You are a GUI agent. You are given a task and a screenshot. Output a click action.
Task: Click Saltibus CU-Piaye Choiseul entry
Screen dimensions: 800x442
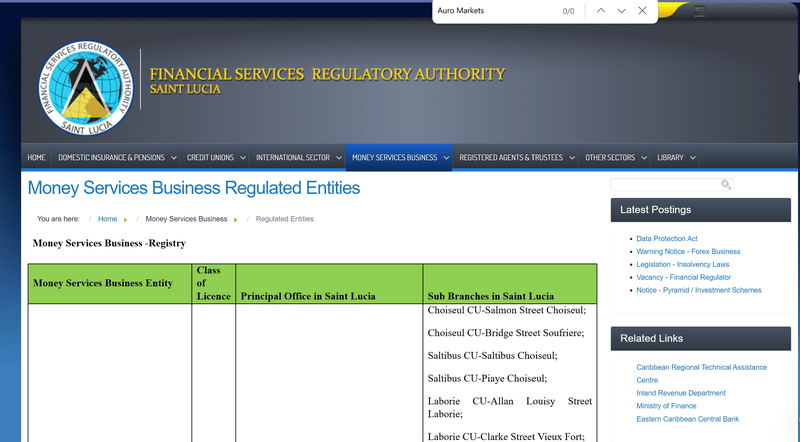coord(487,378)
